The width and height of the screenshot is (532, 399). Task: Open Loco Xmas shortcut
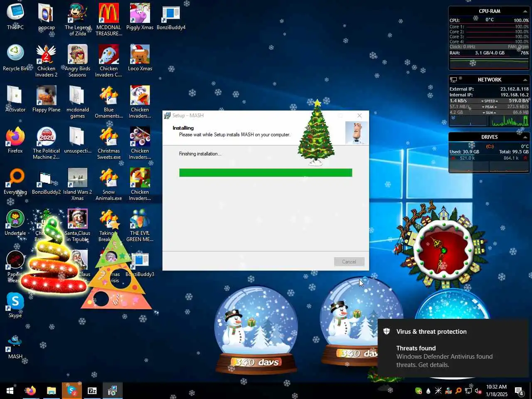pyautogui.click(x=140, y=58)
